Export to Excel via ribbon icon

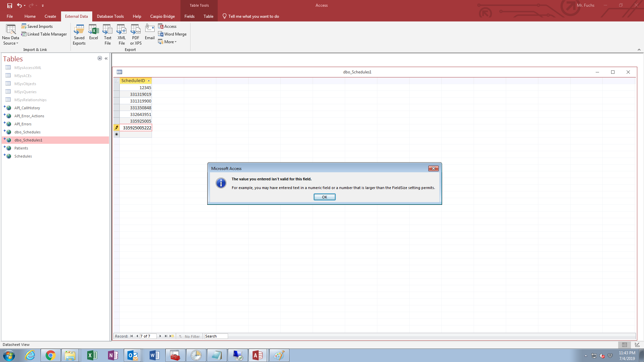(94, 33)
